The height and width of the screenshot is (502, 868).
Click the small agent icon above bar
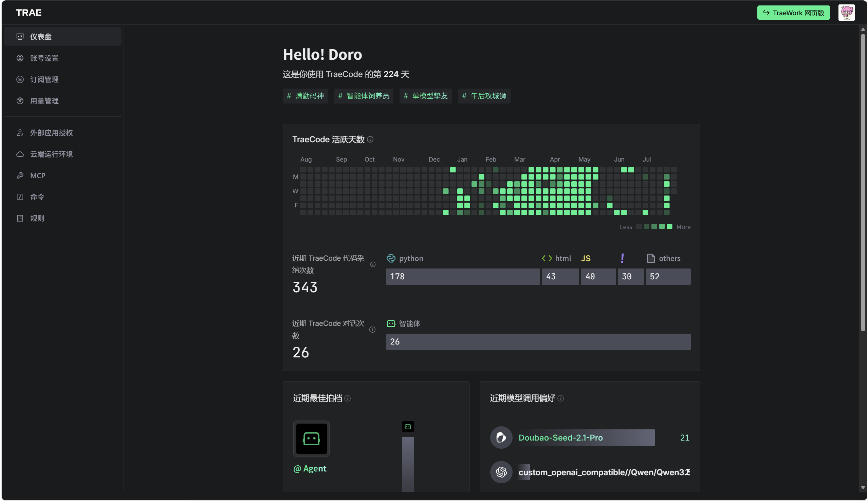point(408,427)
